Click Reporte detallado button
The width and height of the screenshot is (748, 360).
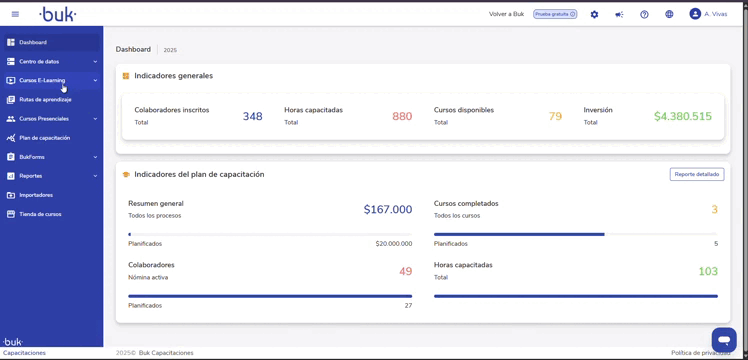[x=697, y=175]
